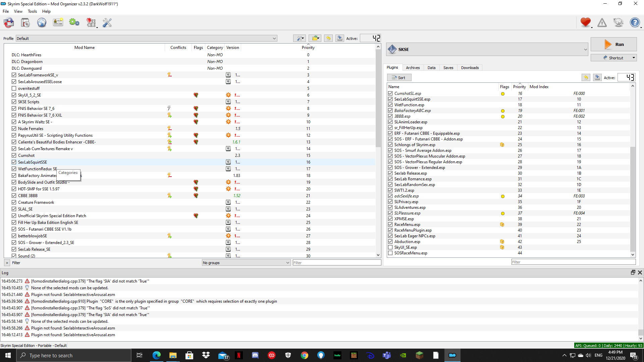644x362 pixels.
Task: Toggle the Unofficial Skyrim Special Edition Patch checkbox
Action: [x=14, y=216]
